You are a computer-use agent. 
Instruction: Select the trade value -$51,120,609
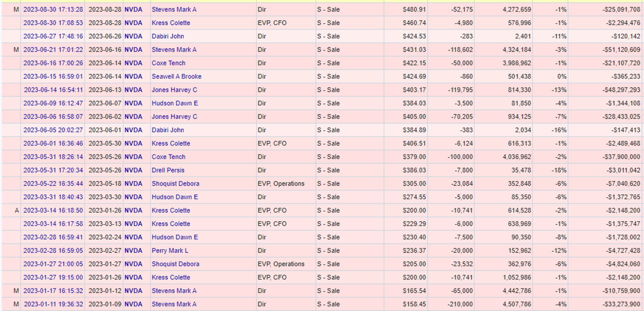621,50
